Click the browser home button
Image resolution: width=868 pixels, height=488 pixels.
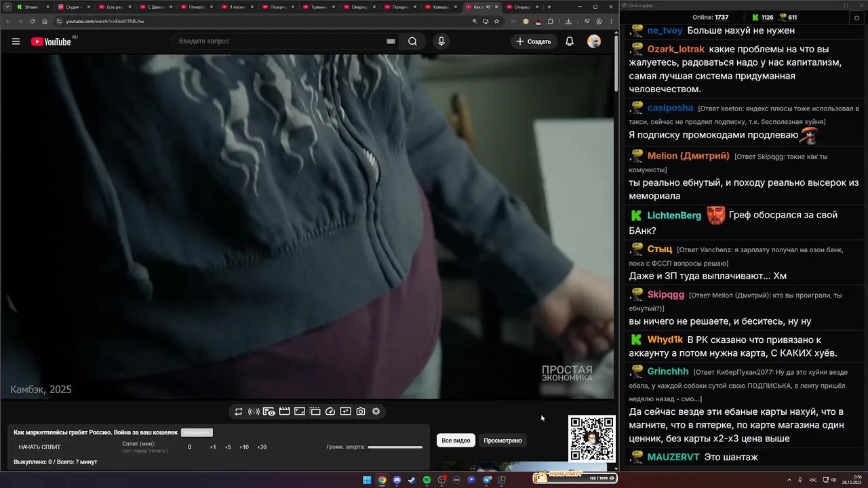click(x=45, y=21)
